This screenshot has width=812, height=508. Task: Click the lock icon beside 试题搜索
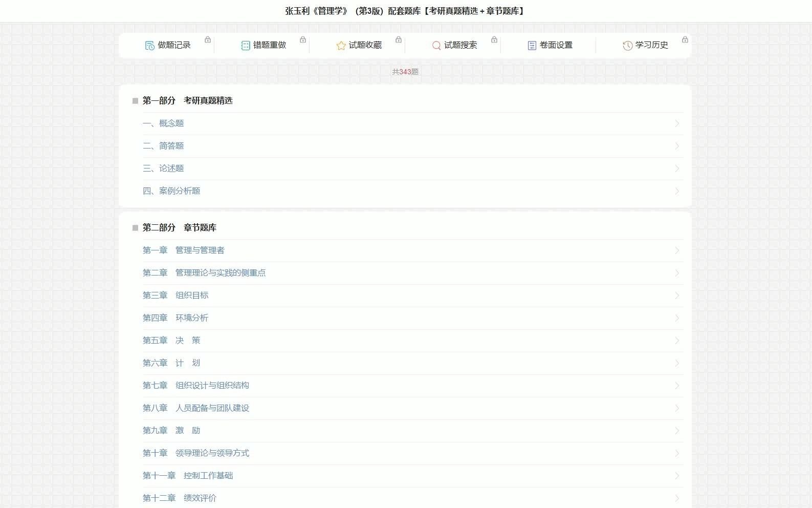pyautogui.click(x=494, y=39)
